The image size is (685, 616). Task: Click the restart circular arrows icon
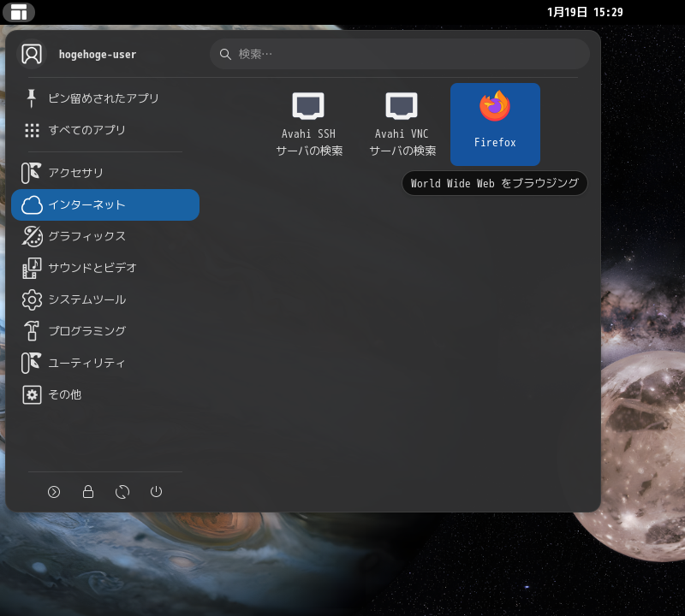(x=122, y=492)
